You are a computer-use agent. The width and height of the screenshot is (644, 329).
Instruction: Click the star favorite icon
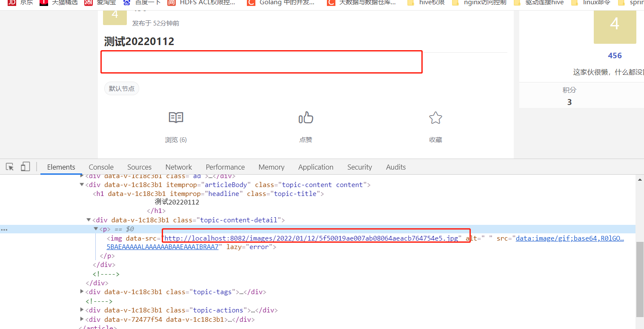(435, 118)
